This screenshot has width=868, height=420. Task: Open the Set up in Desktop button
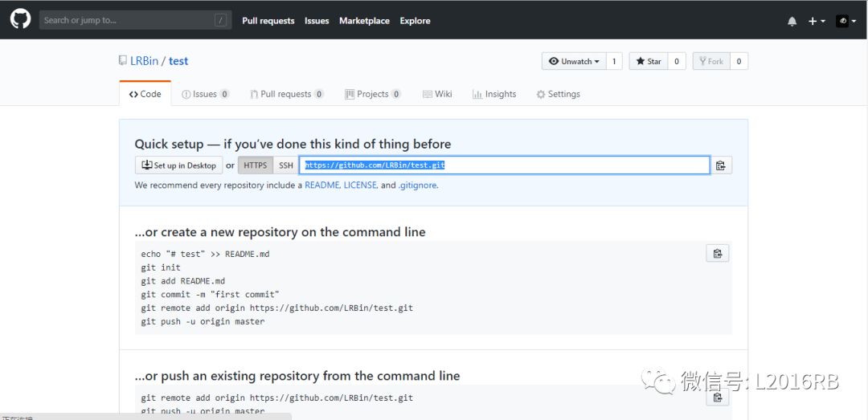(179, 165)
